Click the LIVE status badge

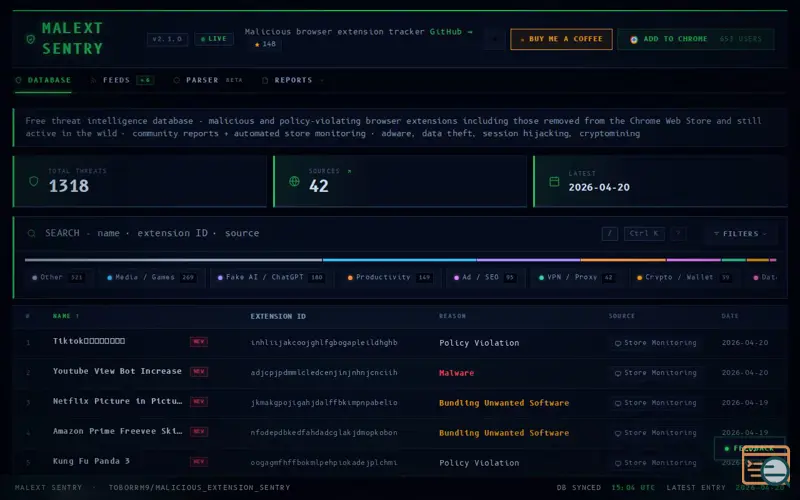click(x=214, y=39)
